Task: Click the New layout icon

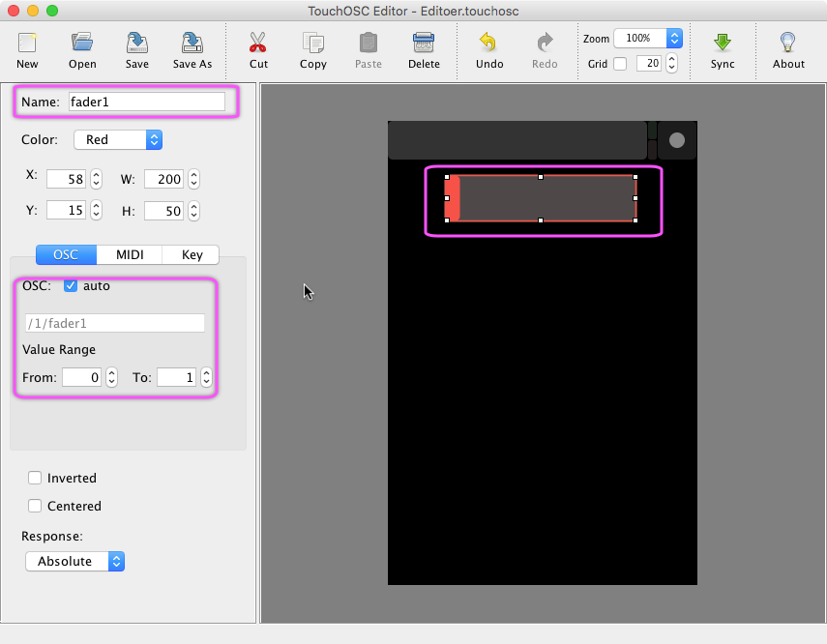Action: (27, 44)
